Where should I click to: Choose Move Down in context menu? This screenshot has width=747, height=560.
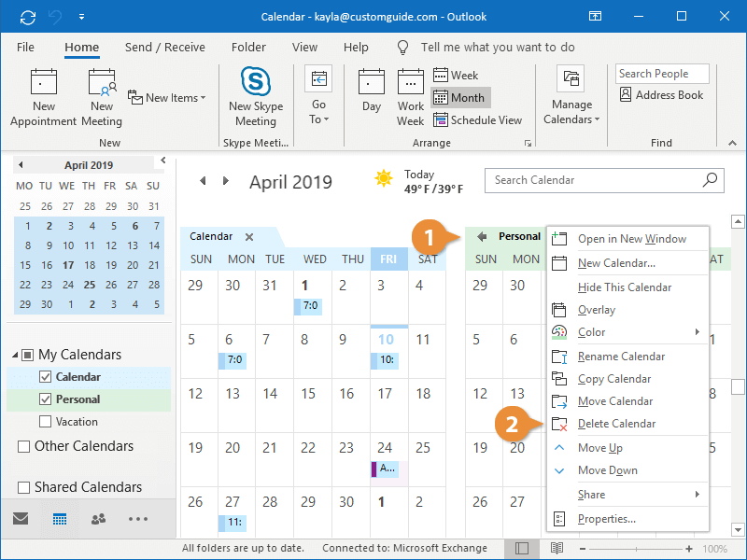point(627,470)
